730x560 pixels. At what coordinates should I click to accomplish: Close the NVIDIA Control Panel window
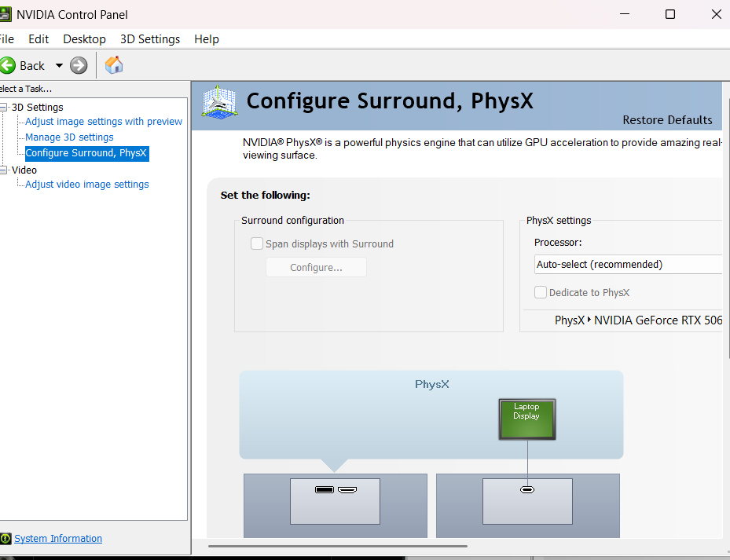pyautogui.click(x=717, y=14)
